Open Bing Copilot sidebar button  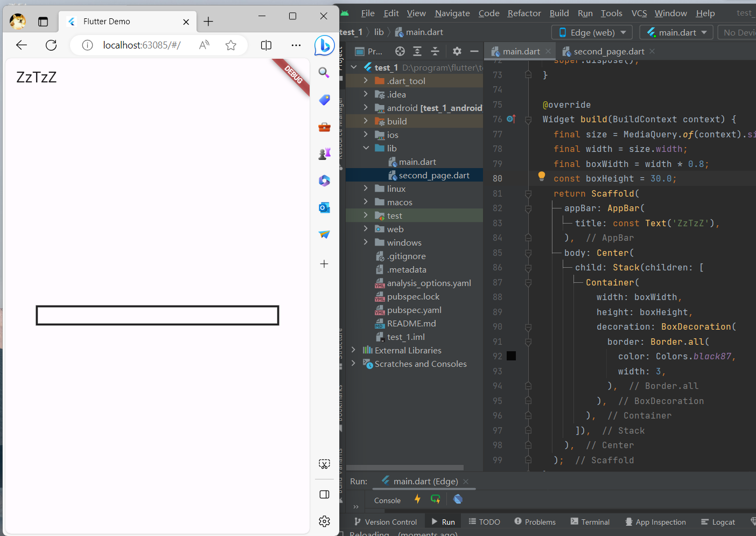coord(325,45)
